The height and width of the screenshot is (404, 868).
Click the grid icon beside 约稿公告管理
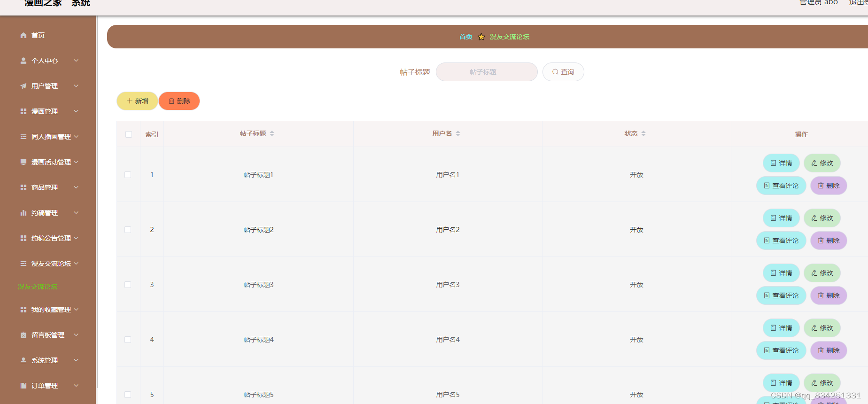pyautogui.click(x=23, y=238)
